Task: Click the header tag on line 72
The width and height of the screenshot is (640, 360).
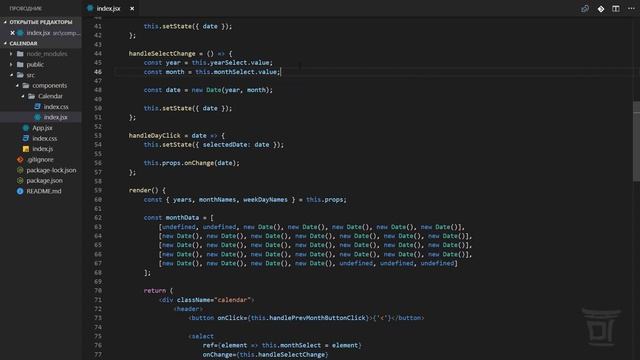Action: coord(188,309)
